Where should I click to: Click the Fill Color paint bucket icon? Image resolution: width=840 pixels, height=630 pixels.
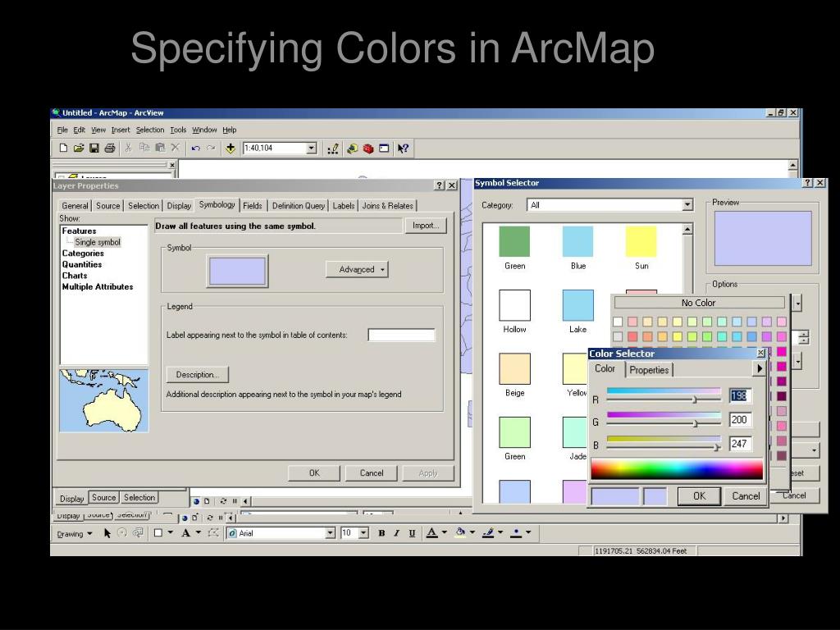[459, 533]
